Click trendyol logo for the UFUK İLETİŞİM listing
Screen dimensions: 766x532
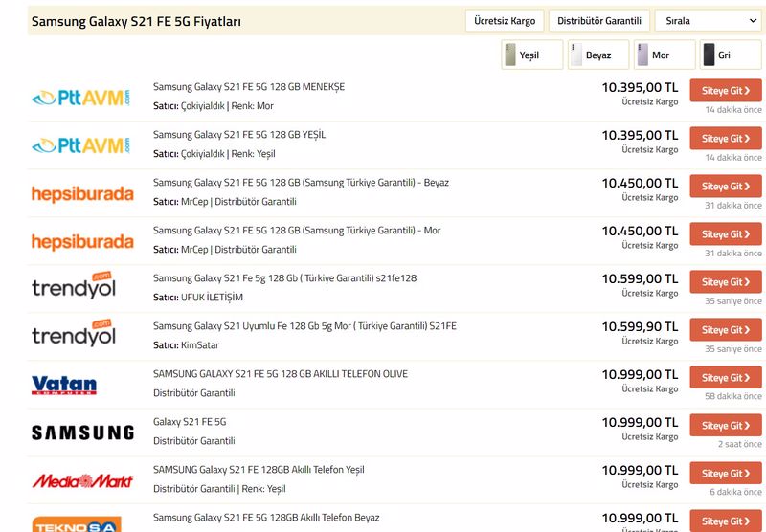(74, 285)
